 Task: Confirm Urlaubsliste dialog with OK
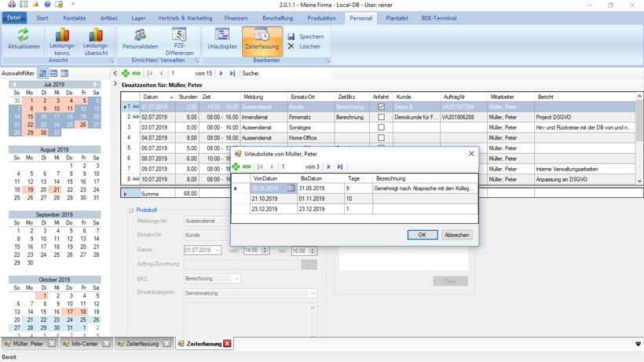click(423, 235)
